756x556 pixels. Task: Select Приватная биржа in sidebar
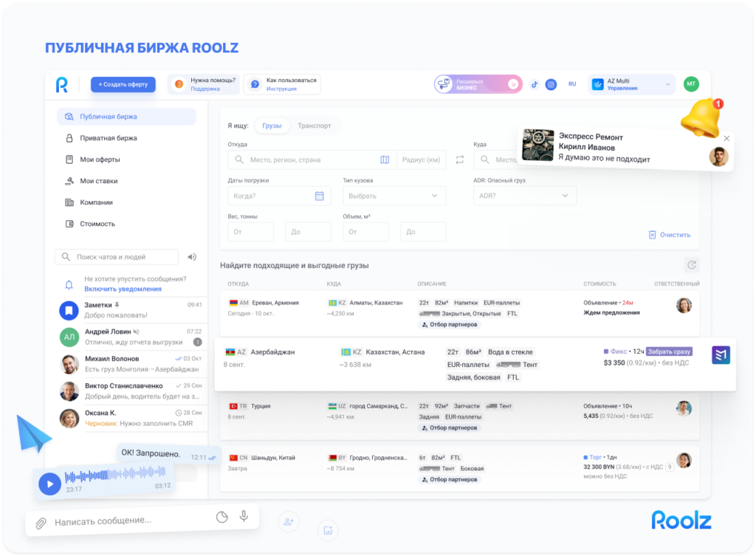126,138
